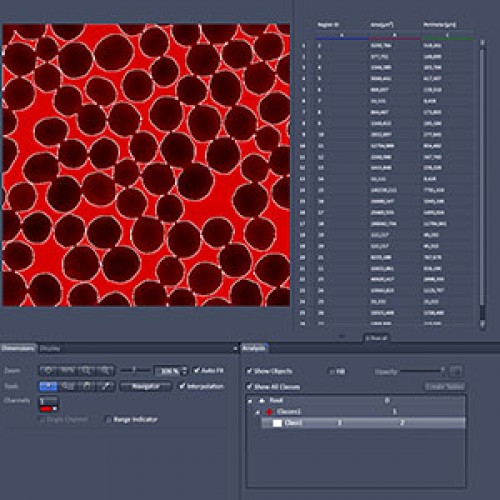
Task: Select the region zoom tool icon
Action: tap(67, 386)
